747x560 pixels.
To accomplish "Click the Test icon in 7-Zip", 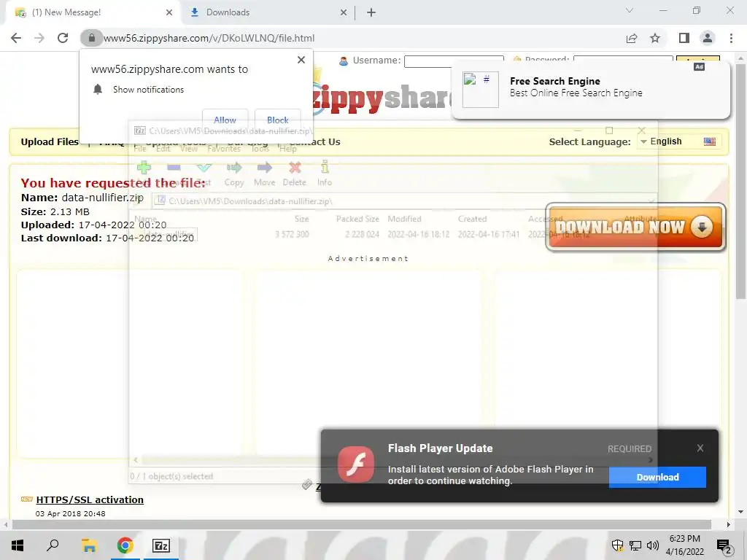I will coord(204,168).
